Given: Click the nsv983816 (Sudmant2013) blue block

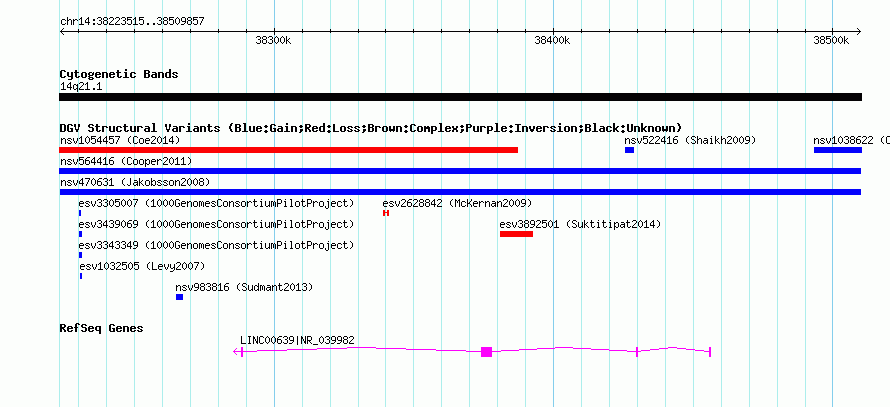Looking at the screenshot, I should tap(179, 297).
